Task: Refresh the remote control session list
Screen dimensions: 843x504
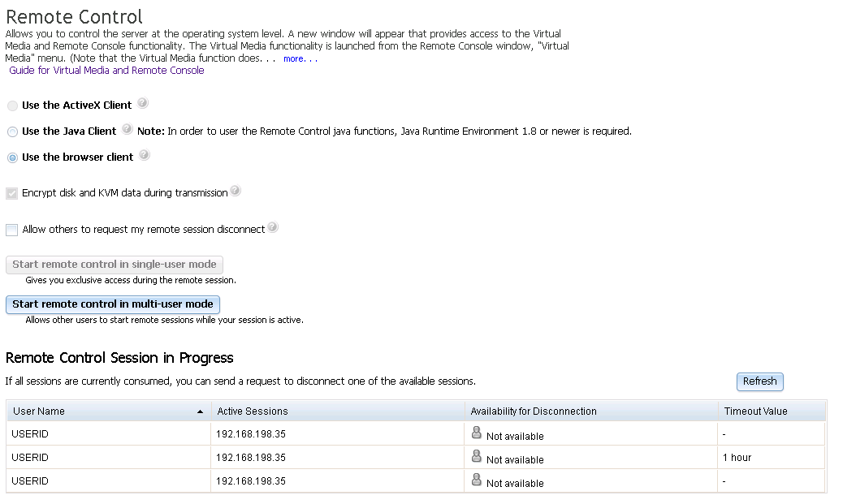Action: 760,381
